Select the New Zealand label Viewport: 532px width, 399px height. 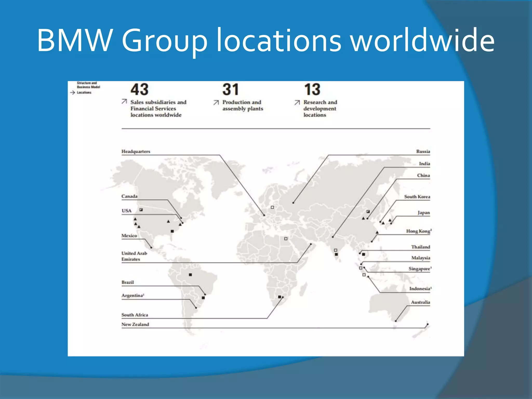tap(135, 324)
